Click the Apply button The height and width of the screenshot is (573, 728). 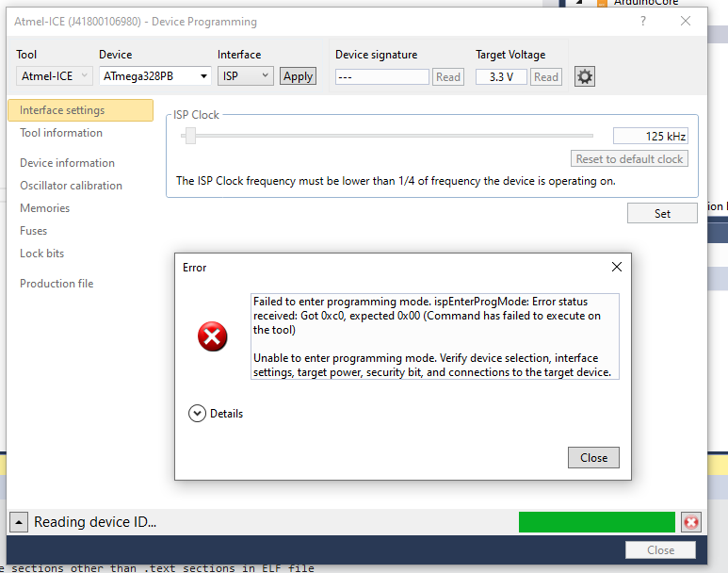point(298,76)
